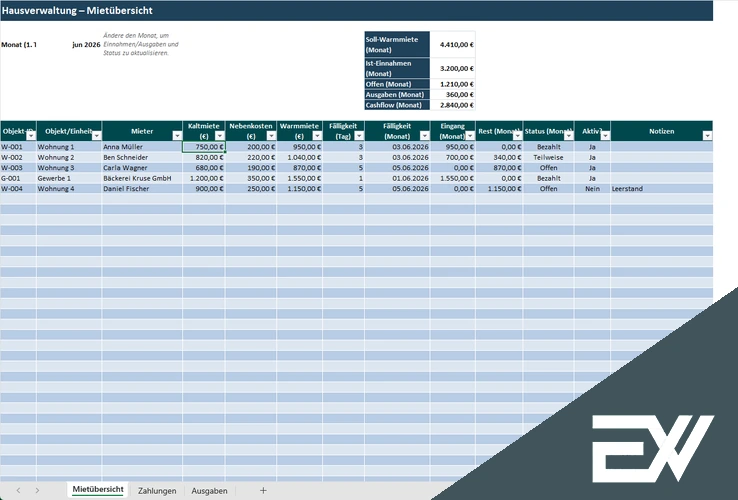Open the Nebenkosten column filter dropdown
This screenshot has width=738, height=500.
271,136
